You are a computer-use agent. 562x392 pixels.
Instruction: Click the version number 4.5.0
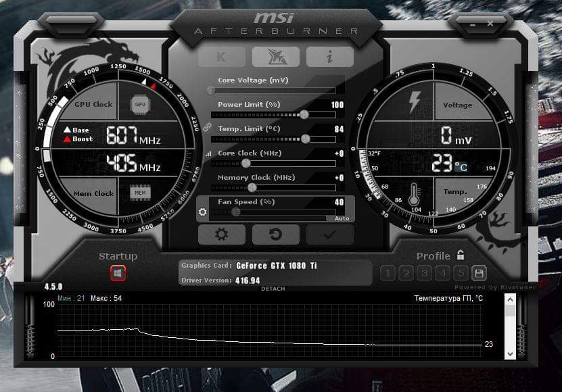coord(53,287)
